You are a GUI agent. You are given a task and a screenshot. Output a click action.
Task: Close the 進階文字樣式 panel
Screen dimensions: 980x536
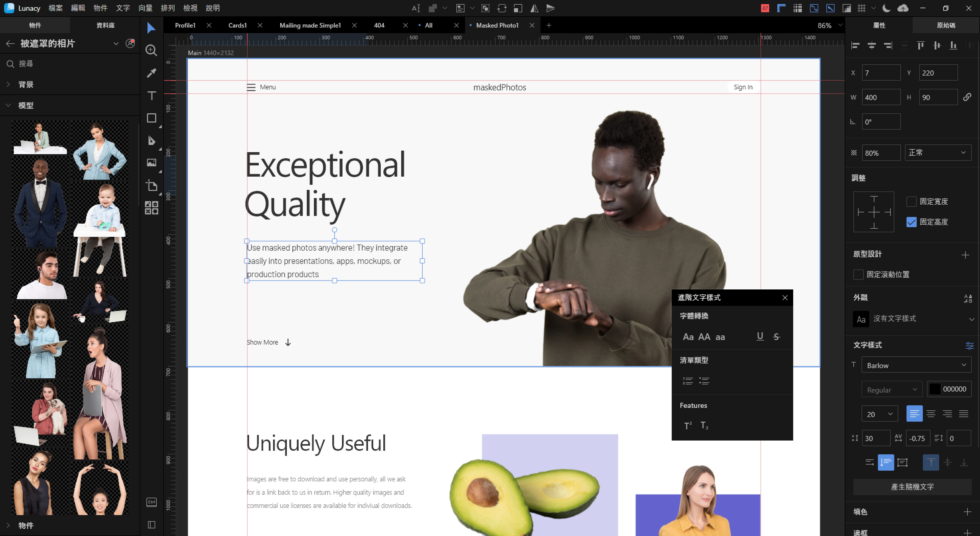[x=785, y=298]
